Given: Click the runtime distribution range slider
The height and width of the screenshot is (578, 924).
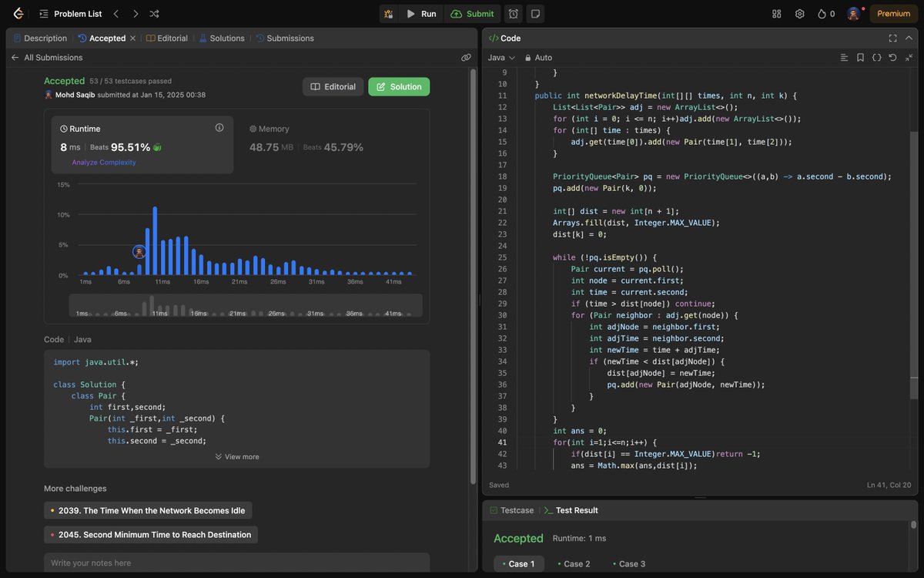Looking at the screenshot, I should (246, 305).
